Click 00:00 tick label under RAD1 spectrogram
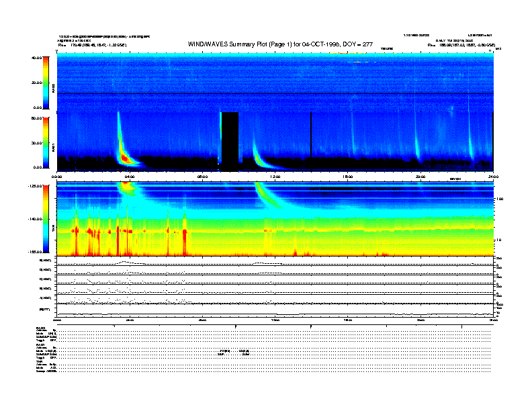This screenshot has width=532, height=411. coord(56,177)
